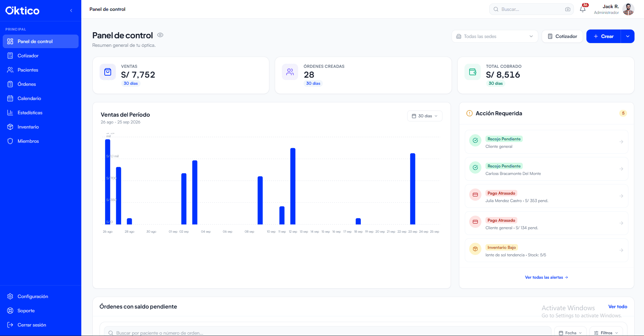Click Carloss Bracamonte pickup check icon
The height and width of the screenshot is (336, 644).
(x=475, y=167)
